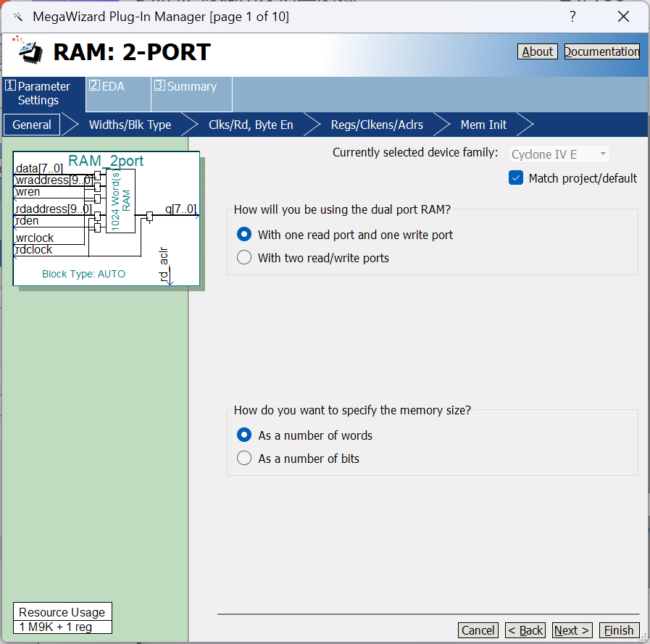Image resolution: width=650 pixels, height=644 pixels.
Task: Click the q[7..0] output label
Action: (x=180, y=209)
